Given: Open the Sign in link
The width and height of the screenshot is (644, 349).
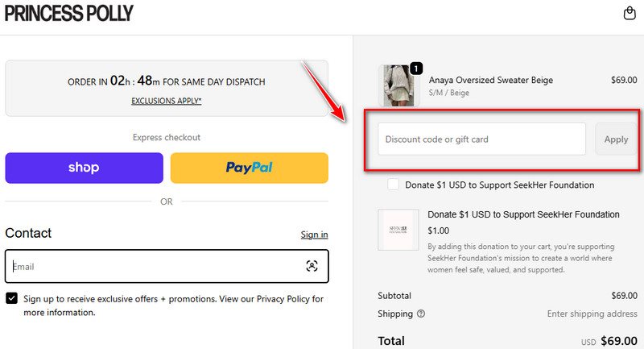Looking at the screenshot, I should 314,235.
